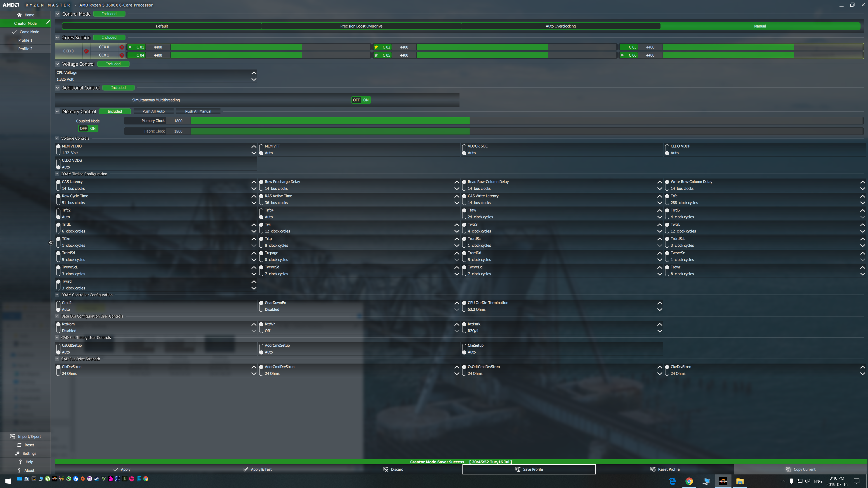Image resolution: width=868 pixels, height=488 pixels.
Task: Click the Home icon in the sidebar
Action: pos(19,15)
